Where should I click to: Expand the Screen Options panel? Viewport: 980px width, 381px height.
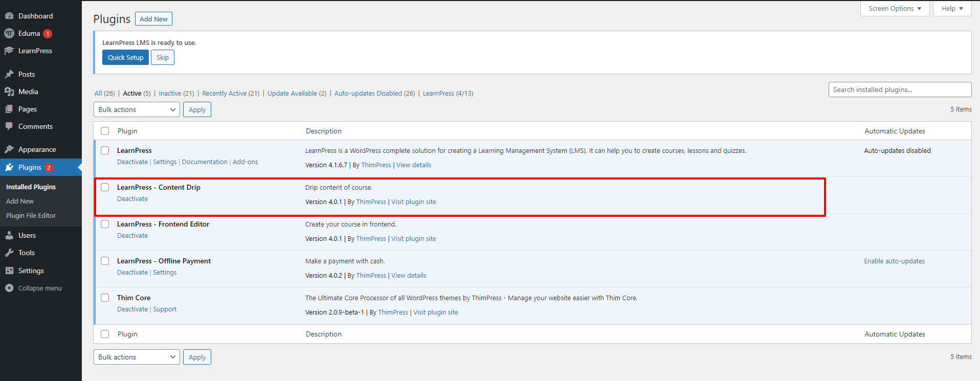pos(895,9)
